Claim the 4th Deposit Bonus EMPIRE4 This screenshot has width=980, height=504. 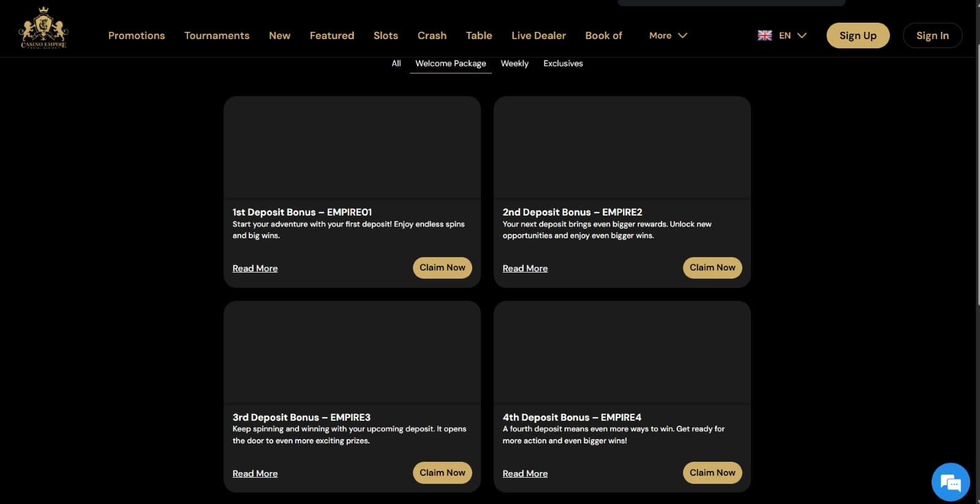[712, 473]
